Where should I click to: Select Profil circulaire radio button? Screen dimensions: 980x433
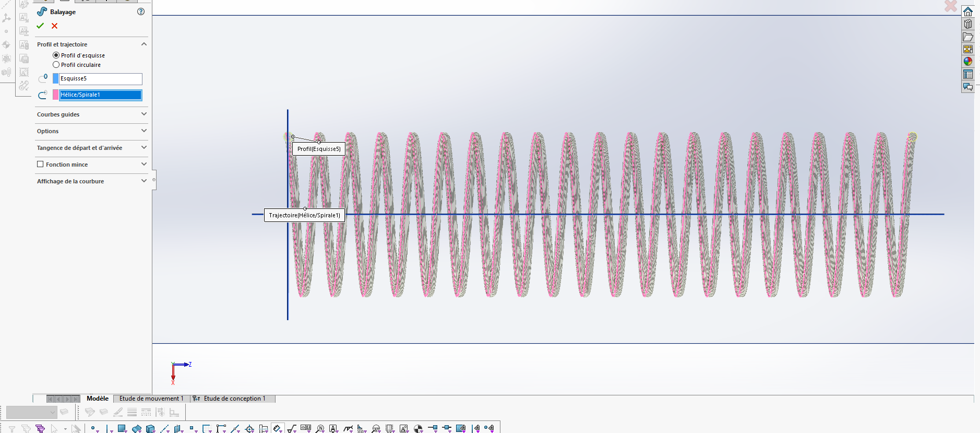click(x=56, y=65)
